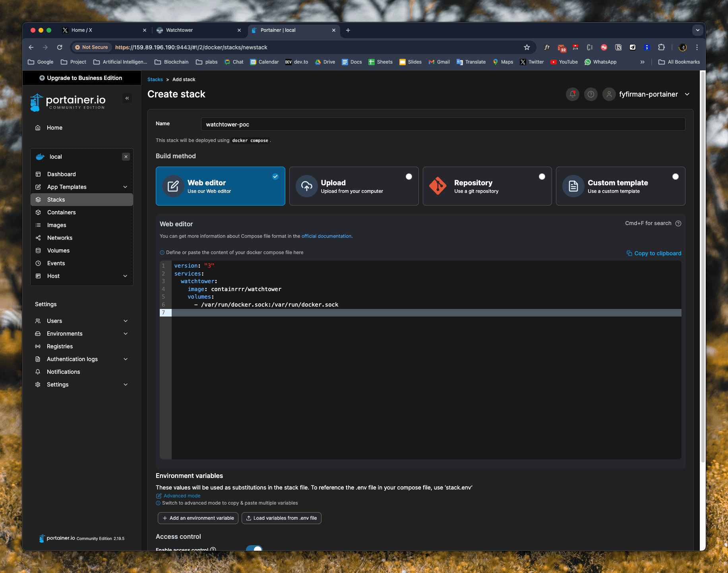Show hidden bookmarks with the double-arrow icon

(x=643, y=62)
